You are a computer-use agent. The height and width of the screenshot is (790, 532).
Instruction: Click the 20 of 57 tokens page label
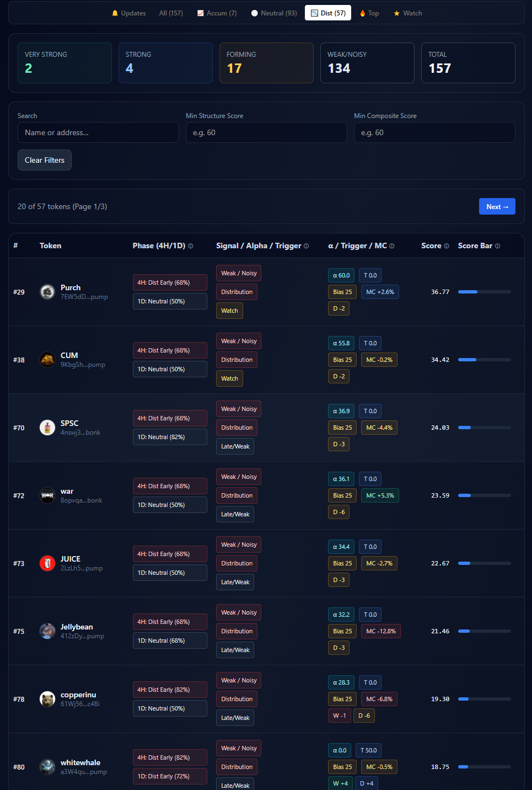[x=62, y=206]
